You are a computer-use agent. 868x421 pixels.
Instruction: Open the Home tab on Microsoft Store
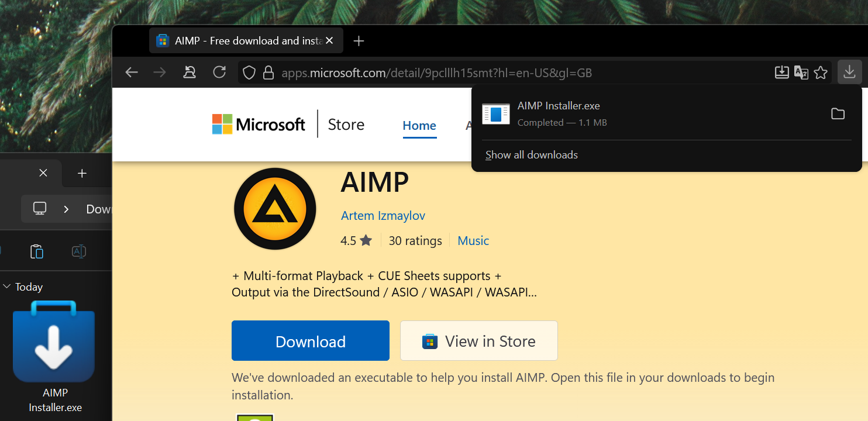(x=419, y=126)
